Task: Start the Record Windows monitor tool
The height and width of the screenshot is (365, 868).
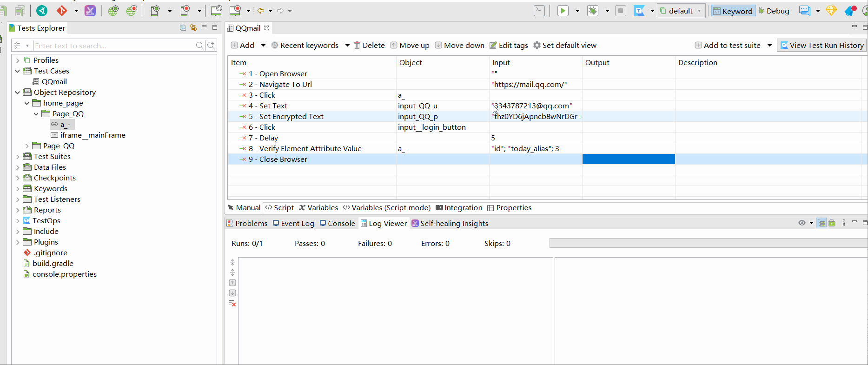Action: 236,11
